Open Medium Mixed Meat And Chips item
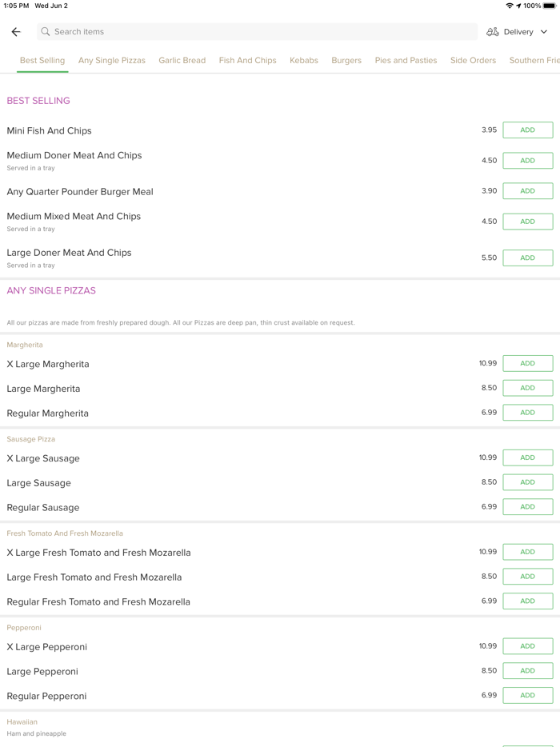 pyautogui.click(x=74, y=217)
